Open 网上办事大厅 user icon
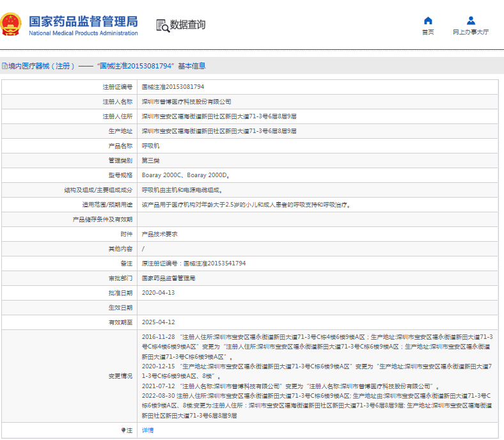 (x=471, y=20)
